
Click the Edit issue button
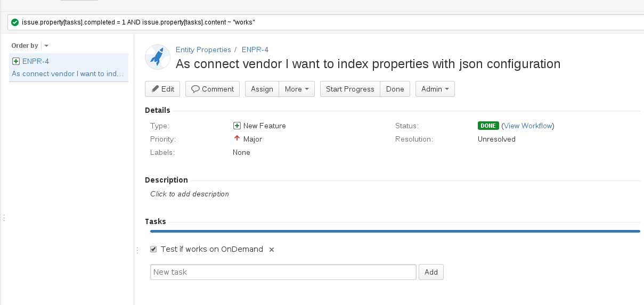pyautogui.click(x=162, y=89)
